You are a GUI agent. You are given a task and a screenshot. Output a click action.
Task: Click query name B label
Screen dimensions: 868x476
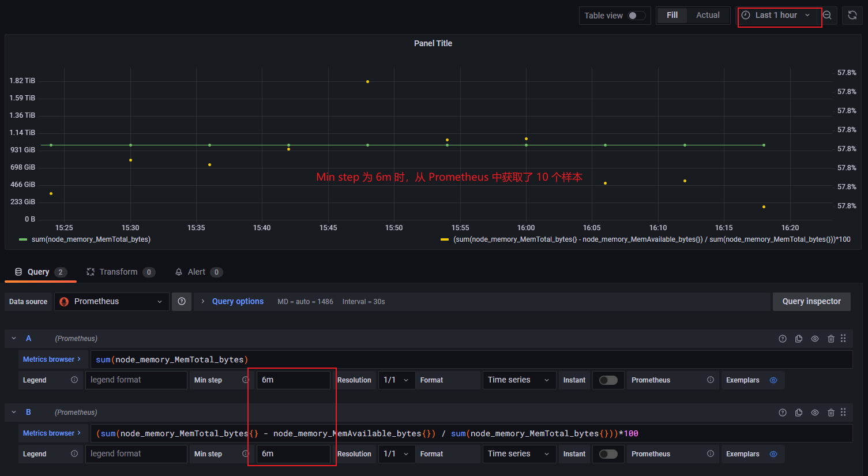(28, 413)
